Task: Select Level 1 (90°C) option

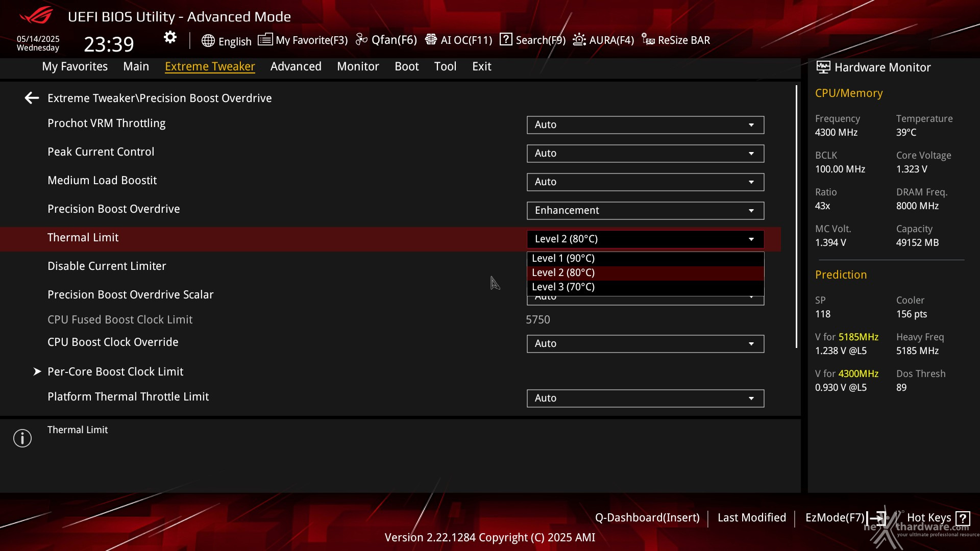Action: point(645,259)
